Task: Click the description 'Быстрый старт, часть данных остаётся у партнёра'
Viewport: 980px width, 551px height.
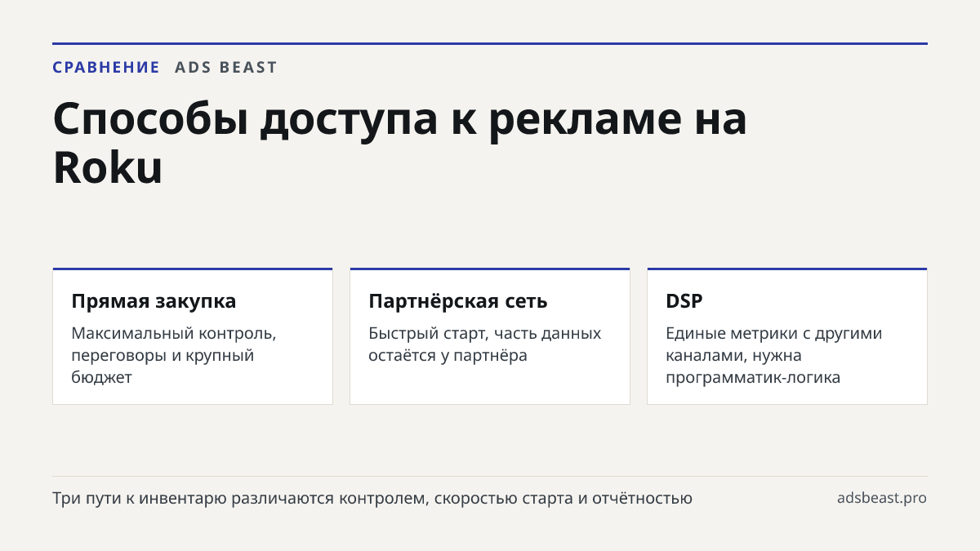Action: click(x=485, y=344)
